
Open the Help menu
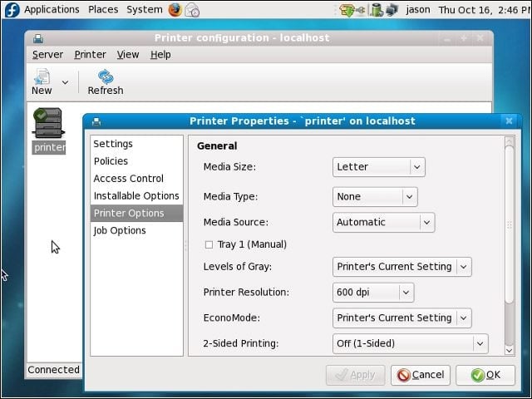[x=160, y=55]
